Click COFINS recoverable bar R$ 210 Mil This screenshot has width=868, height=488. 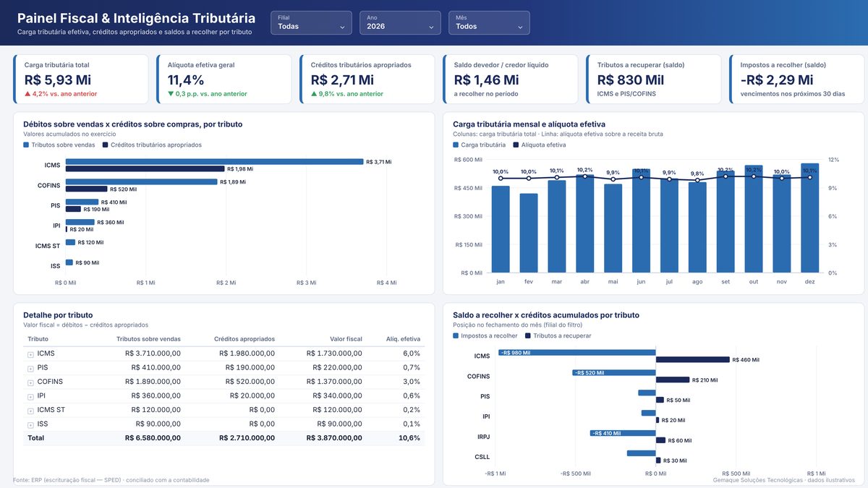coord(673,380)
